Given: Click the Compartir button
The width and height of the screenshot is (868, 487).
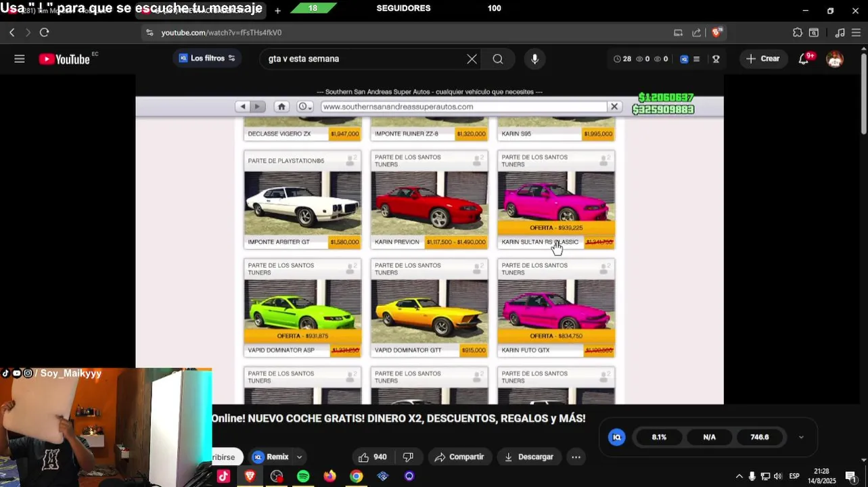Looking at the screenshot, I should tap(459, 457).
